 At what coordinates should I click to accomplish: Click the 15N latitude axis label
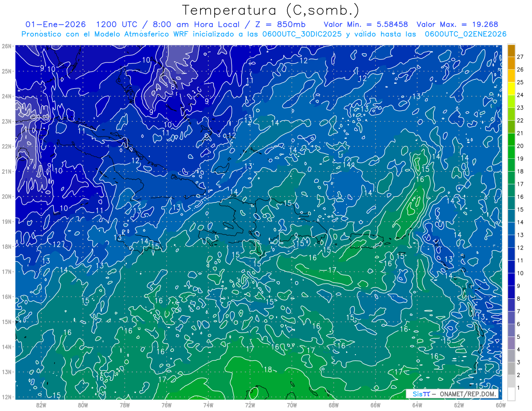[6, 321]
